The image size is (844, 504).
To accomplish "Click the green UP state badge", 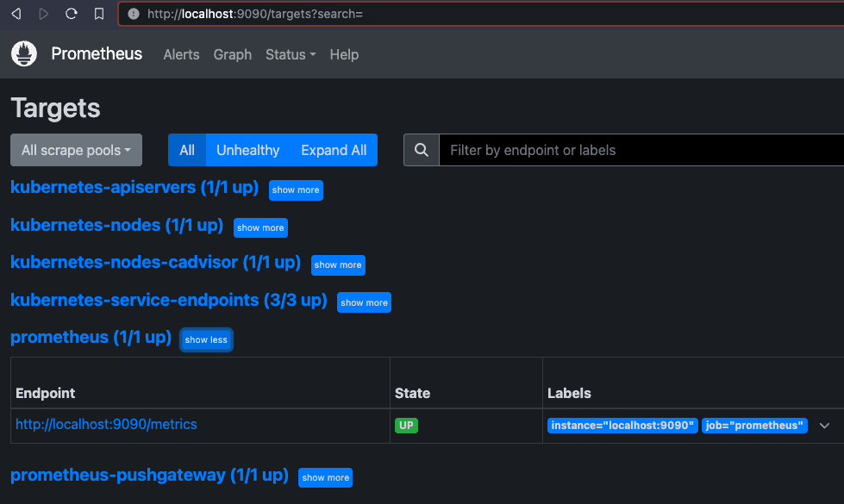I will click(406, 425).
